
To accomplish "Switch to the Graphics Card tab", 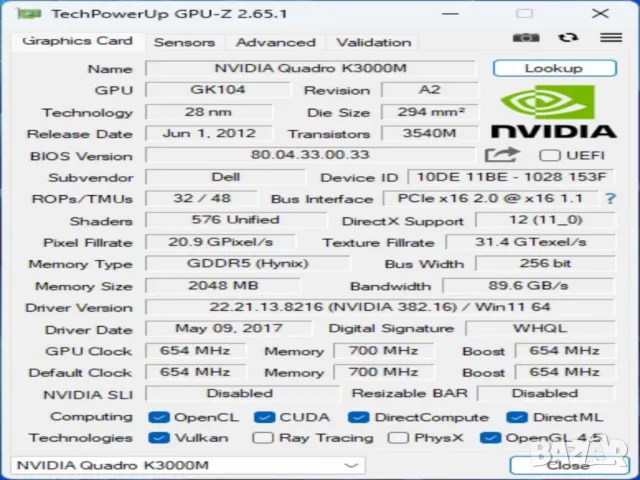I will (x=78, y=42).
